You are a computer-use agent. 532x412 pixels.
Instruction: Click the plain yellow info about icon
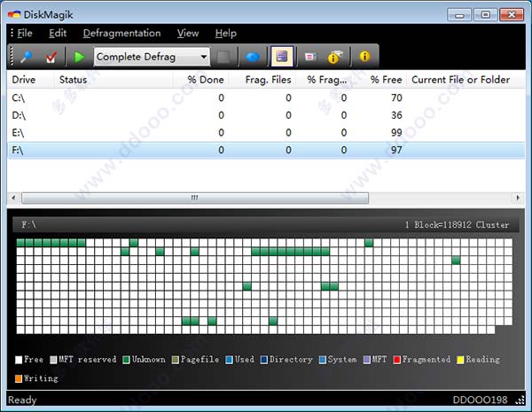pyautogui.click(x=364, y=57)
